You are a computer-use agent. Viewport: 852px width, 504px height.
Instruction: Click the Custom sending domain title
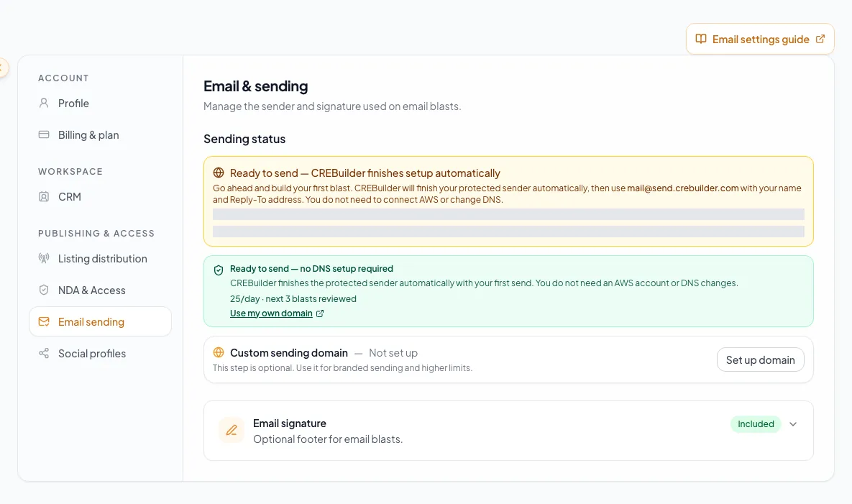click(x=289, y=352)
